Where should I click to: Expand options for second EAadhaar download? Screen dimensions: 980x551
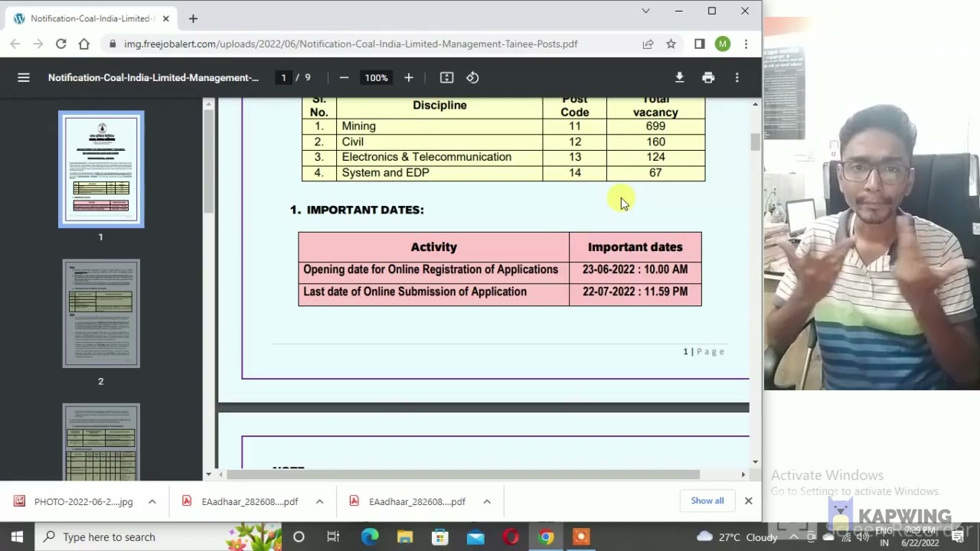click(x=486, y=501)
